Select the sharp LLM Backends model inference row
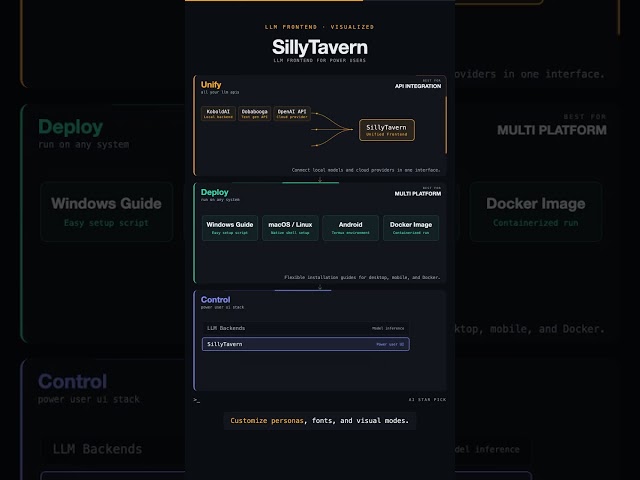640x480 pixels. click(306, 328)
